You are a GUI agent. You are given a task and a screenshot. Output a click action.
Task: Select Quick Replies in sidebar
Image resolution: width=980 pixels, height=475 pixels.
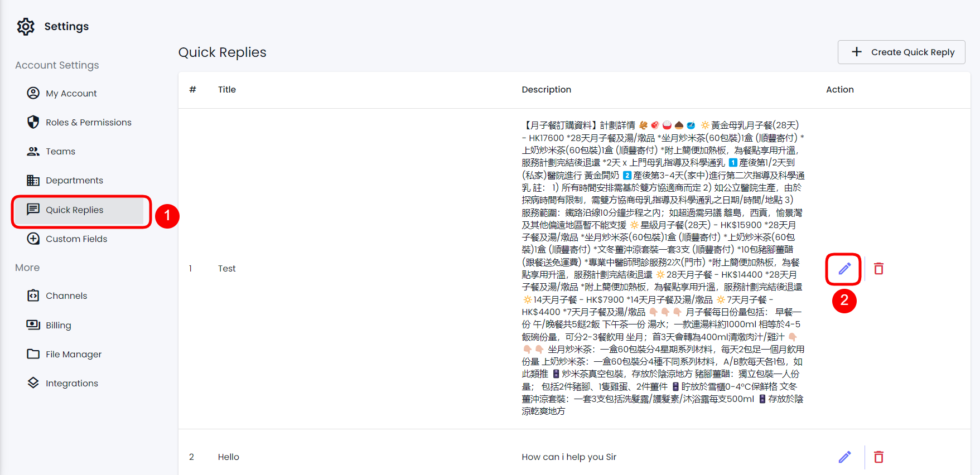(74, 210)
